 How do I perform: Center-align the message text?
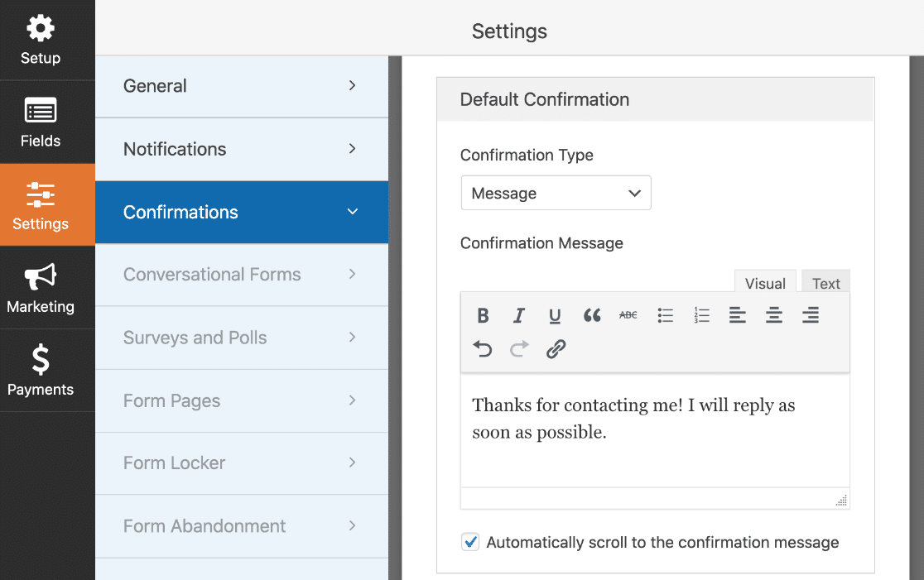point(774,315)
